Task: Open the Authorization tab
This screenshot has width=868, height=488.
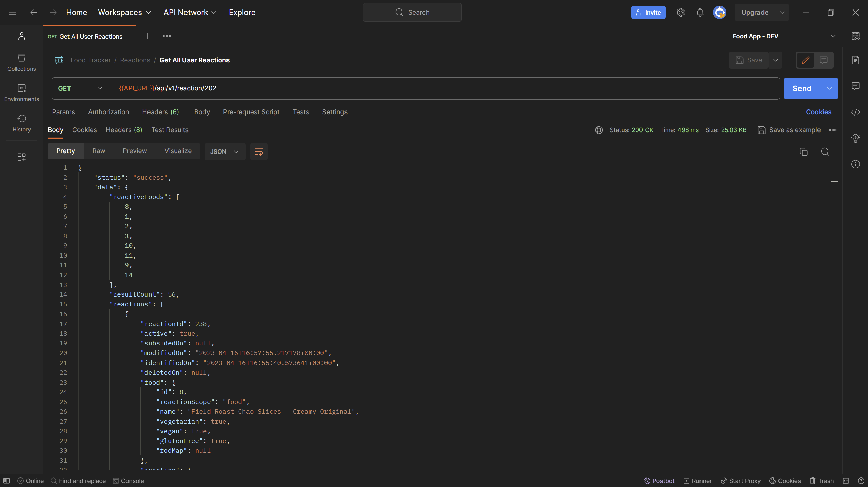Action: click(x=108, y=112)
